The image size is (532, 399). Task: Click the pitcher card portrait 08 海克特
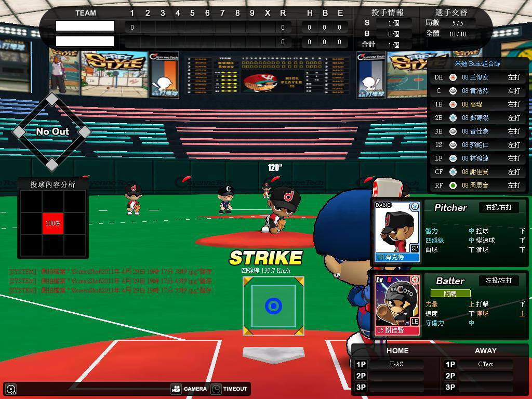396,232
